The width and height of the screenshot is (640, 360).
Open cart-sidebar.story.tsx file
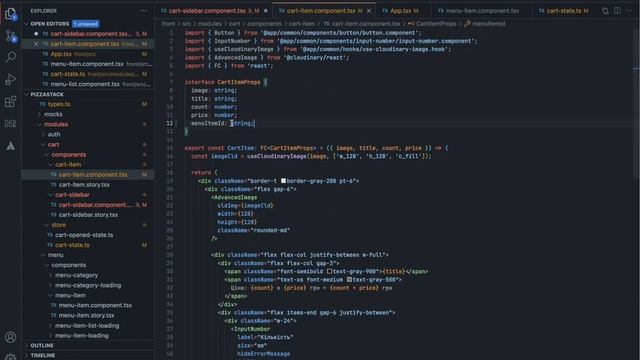[88, 215]
